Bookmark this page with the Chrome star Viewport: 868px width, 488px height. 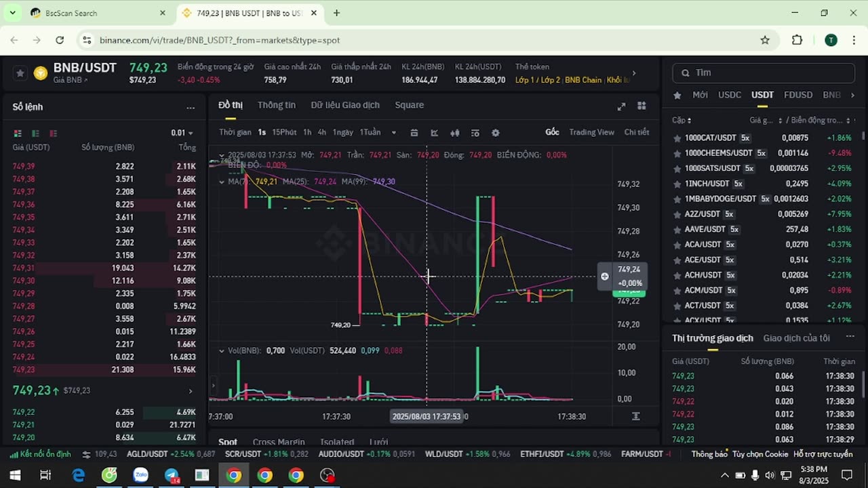point(765,40)
